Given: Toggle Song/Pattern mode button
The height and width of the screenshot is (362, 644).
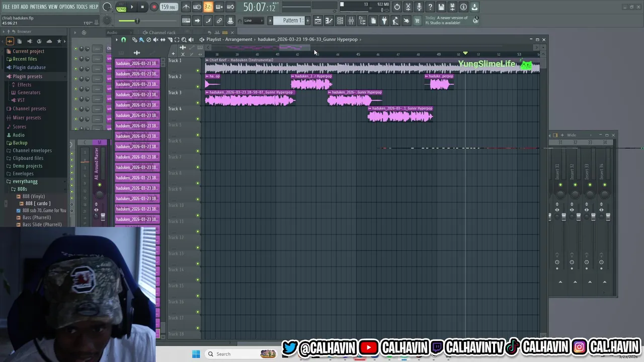Looking at the screenshot, I should click(x=121, y=7).
